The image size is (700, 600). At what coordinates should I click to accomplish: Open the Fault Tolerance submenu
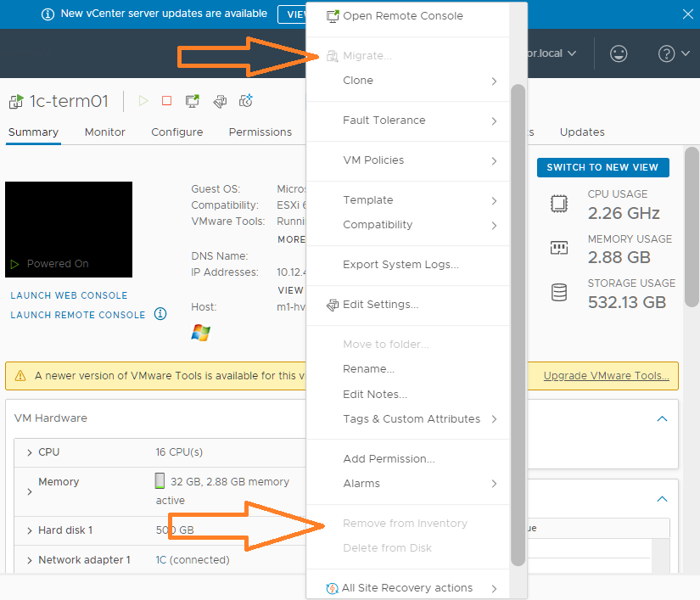408,121
